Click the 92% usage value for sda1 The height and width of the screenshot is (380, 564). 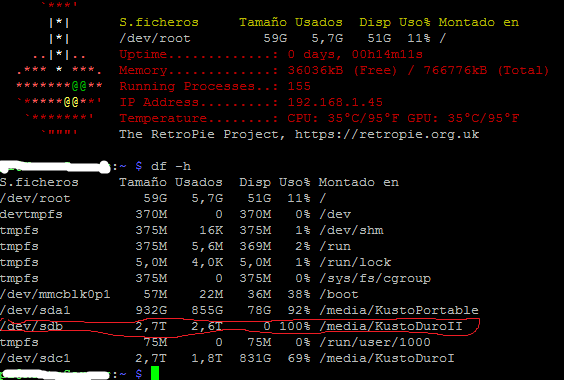click(299, 310)
